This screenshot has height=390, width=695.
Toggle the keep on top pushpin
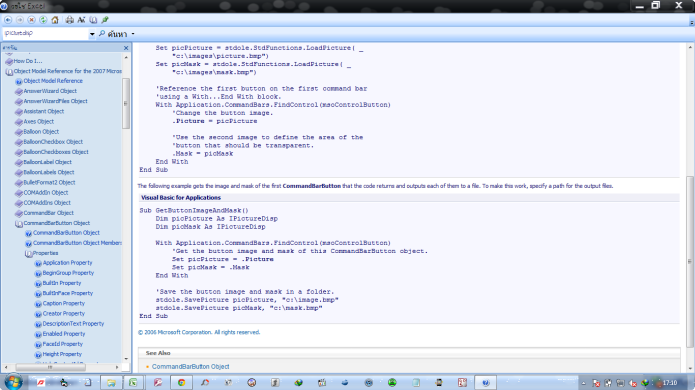click(x=105, y=20)
